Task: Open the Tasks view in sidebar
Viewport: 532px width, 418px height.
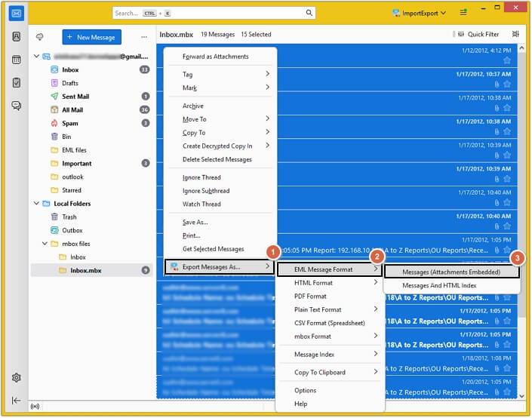Action: [x=16, y=82]
